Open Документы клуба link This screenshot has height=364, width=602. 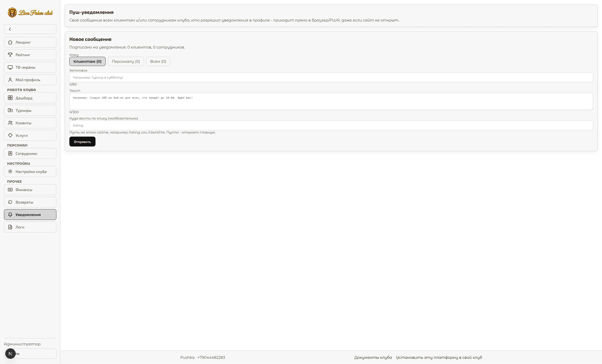[373, 357]
